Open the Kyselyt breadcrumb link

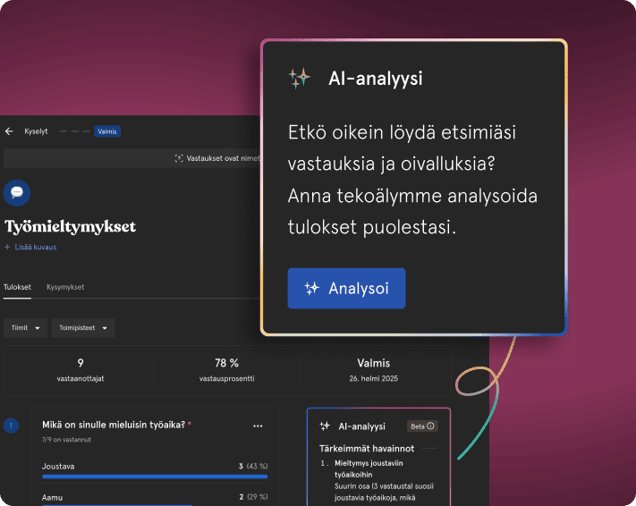(36, 131)
